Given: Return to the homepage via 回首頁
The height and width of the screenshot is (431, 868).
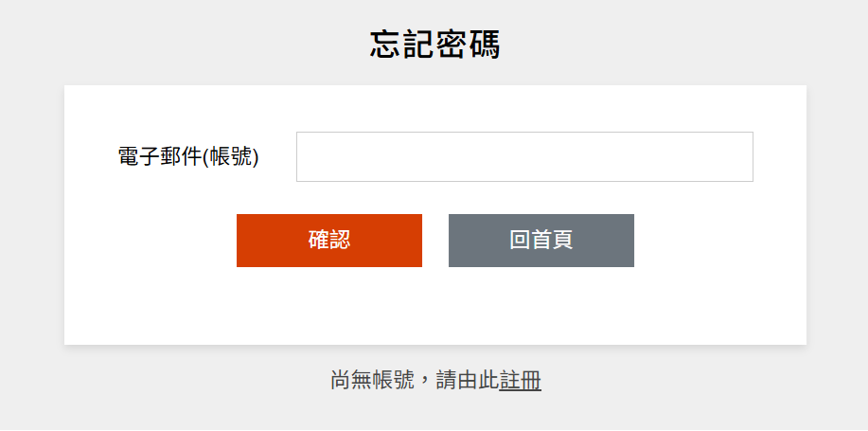Looking at the screenshot, I should [540, 241].
